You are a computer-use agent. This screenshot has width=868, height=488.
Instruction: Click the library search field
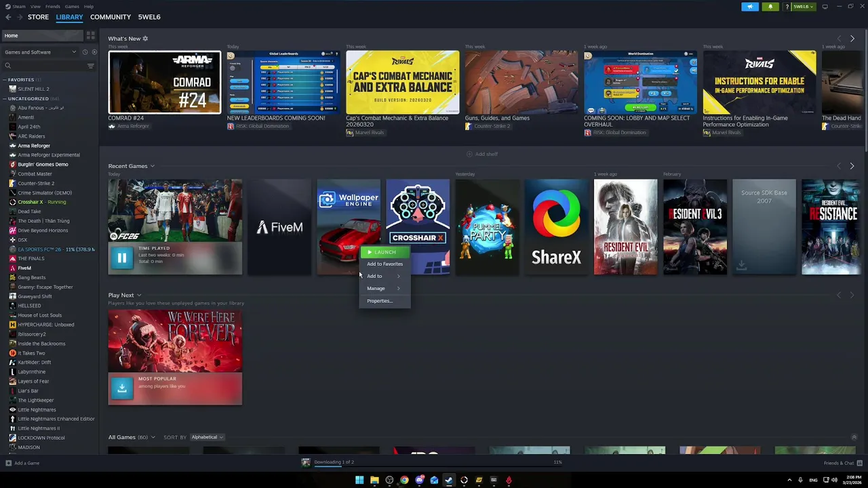pyautogui.click(x=44, y=66)
